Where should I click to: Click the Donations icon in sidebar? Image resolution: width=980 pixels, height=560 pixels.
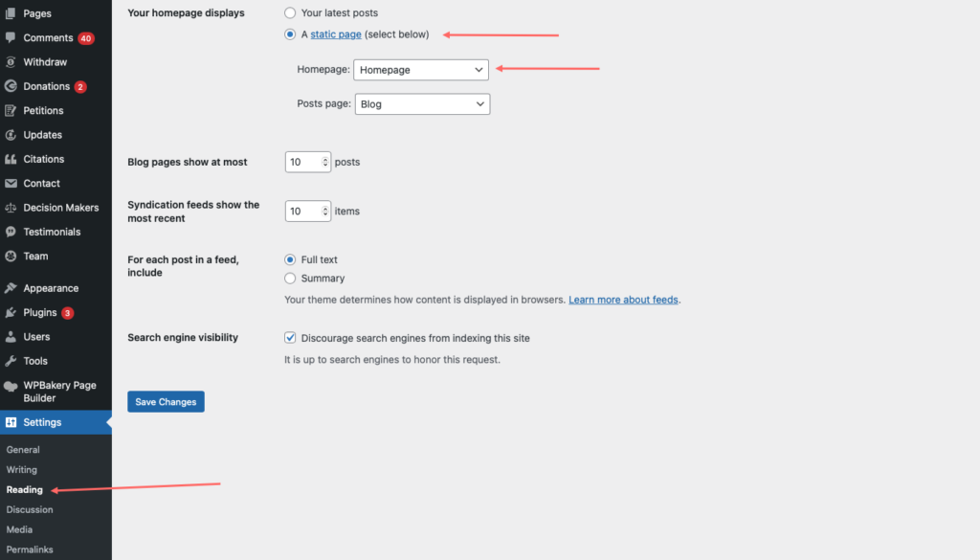(x=11, y=86)
